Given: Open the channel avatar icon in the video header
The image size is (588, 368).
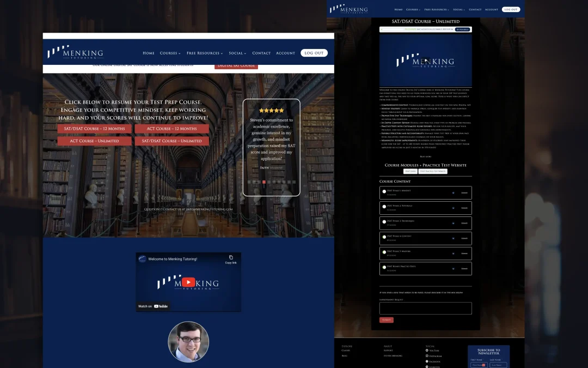Looking at the screenshot, I should 142,259.
